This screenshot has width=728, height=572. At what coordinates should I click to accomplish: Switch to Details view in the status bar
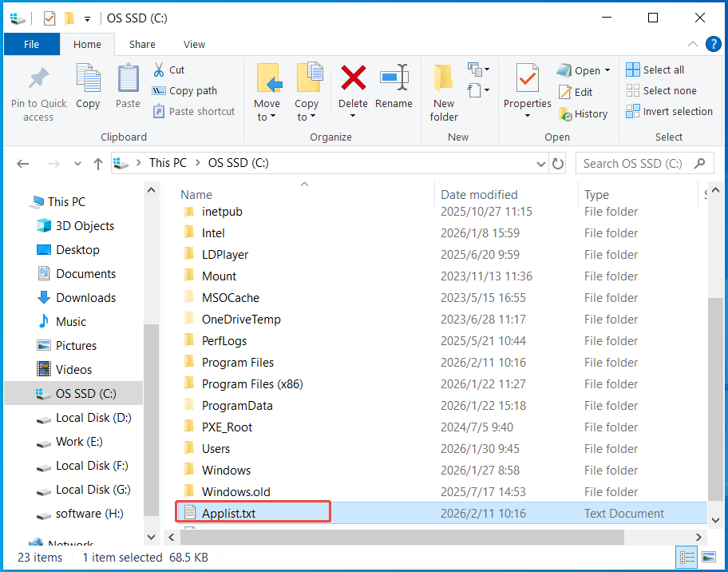686,557
